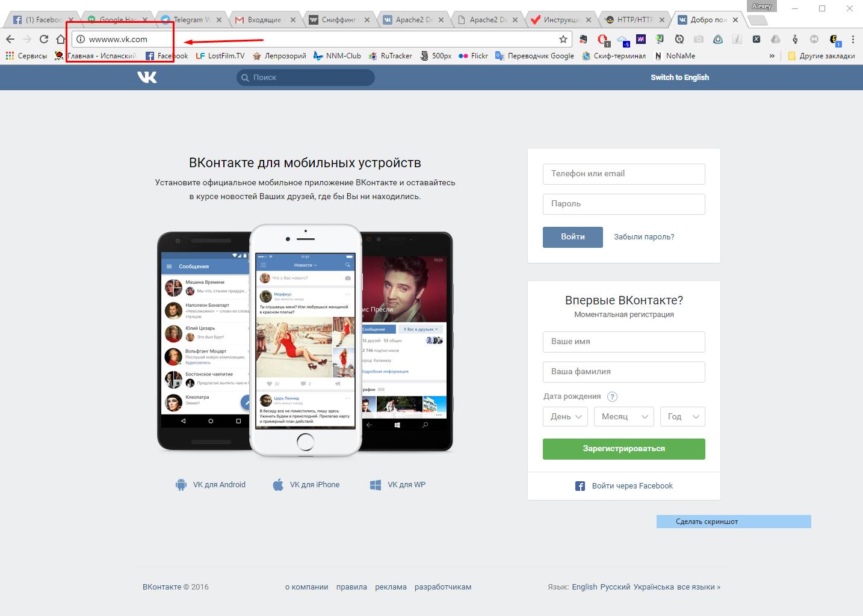Image resolution: width=863 pixels, height=616 pixels.
Task: Expand the Год year dropdown
Action: coord(682,416)
